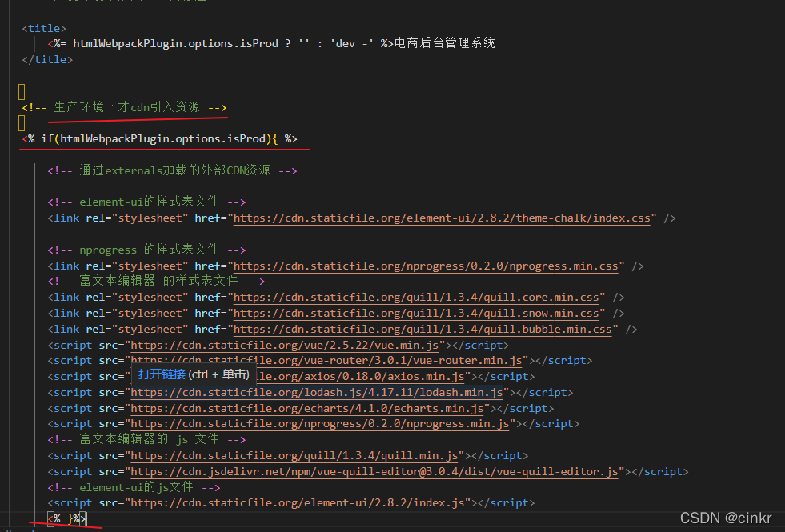Place cursor in closing </title> tag
Screen dimensions: 785x532
47,59
